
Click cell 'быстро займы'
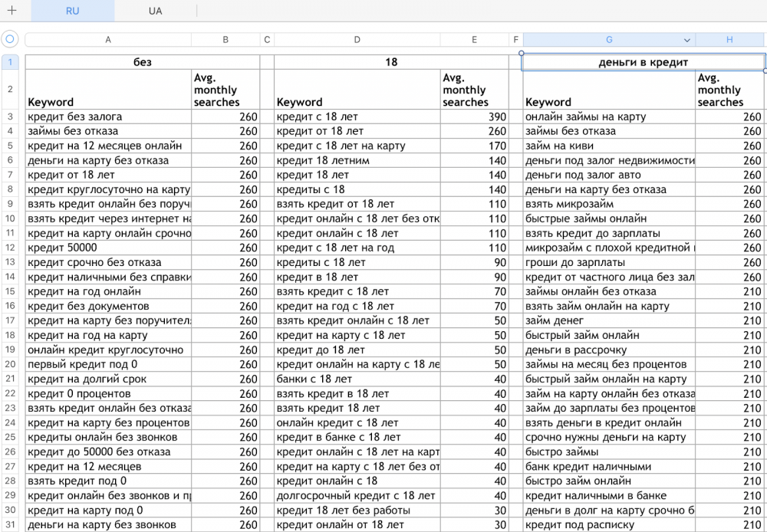click(609, 452)
